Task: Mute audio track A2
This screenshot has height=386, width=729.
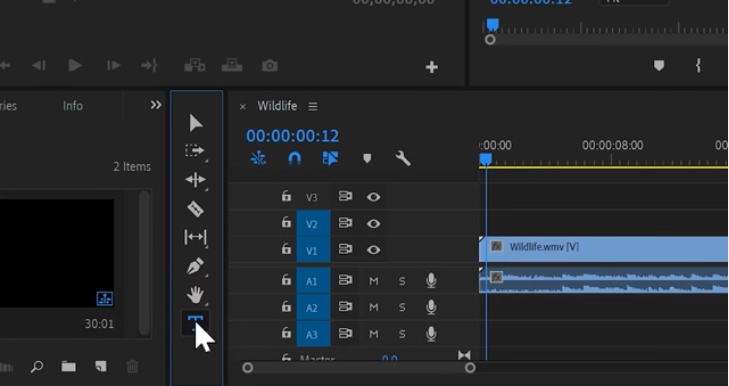Action: [373, 307]
